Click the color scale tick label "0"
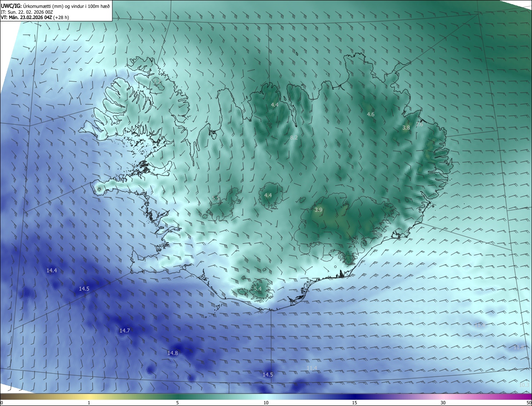The image size is (532, 406). (x=2, y=403)
